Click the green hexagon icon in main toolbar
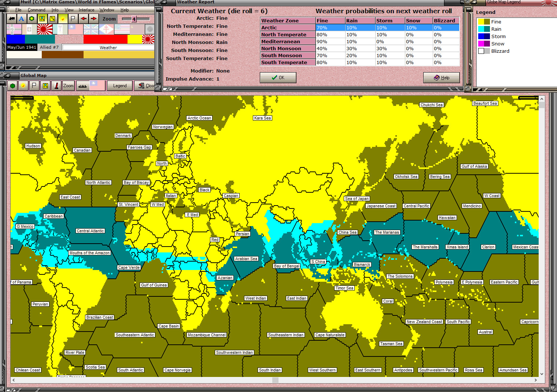Viewport: 557px width, 392px height. 32,18
